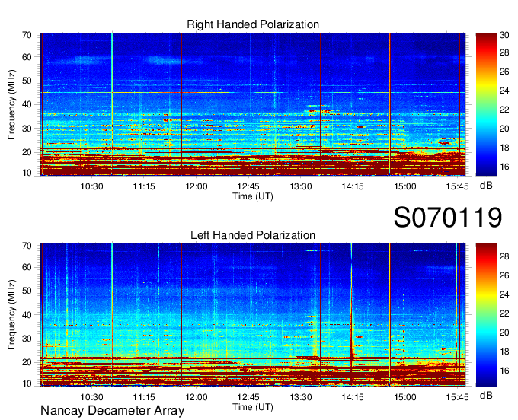The width and height of the screenshot is (518, 420).
Task: Click the 28 dB value on right handed colorbar
Action: pyautogui.click(x=504, y=52)
